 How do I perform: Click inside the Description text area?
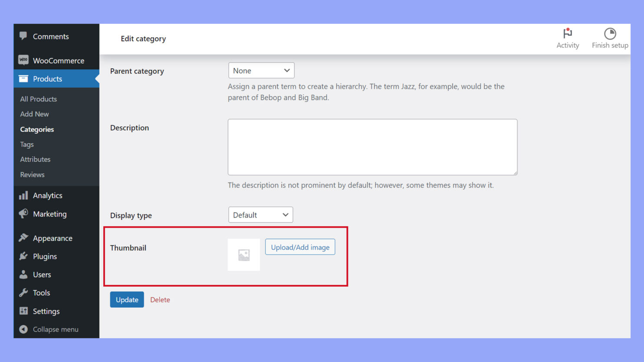[372, 147]
